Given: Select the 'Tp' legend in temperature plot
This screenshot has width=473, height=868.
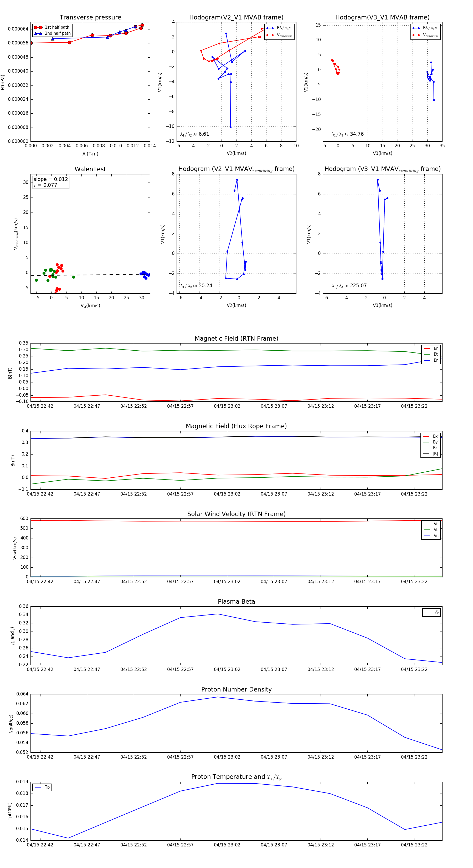Looking at the screenshot, I should [x=42, y=787].
